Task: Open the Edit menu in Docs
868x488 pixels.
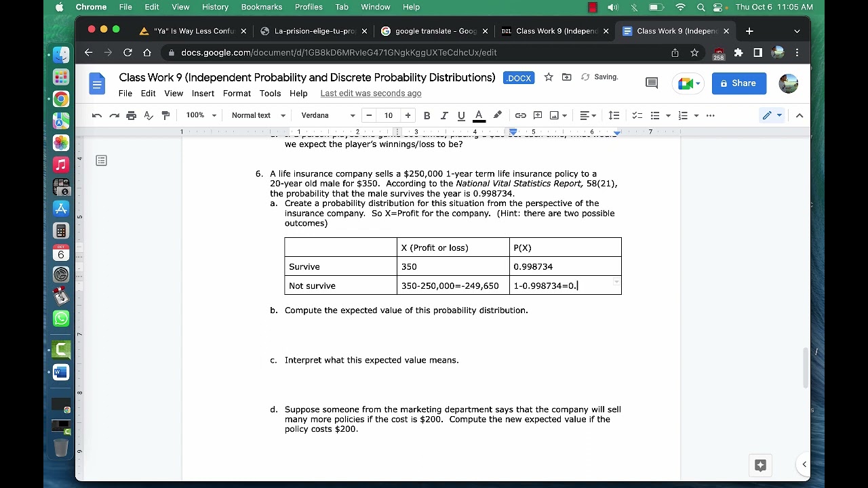Action: (x=148, y=94)
